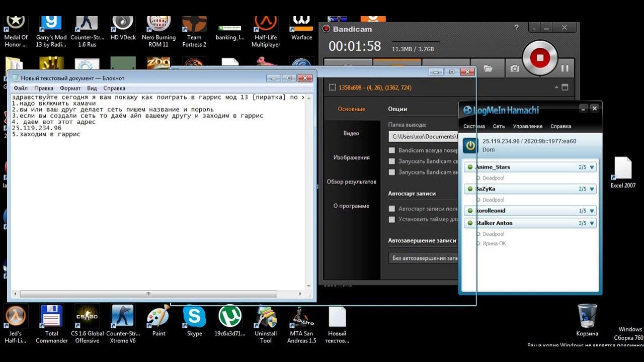
Task: Open Bandicam output folder icon
Action: tap(488, 68)
